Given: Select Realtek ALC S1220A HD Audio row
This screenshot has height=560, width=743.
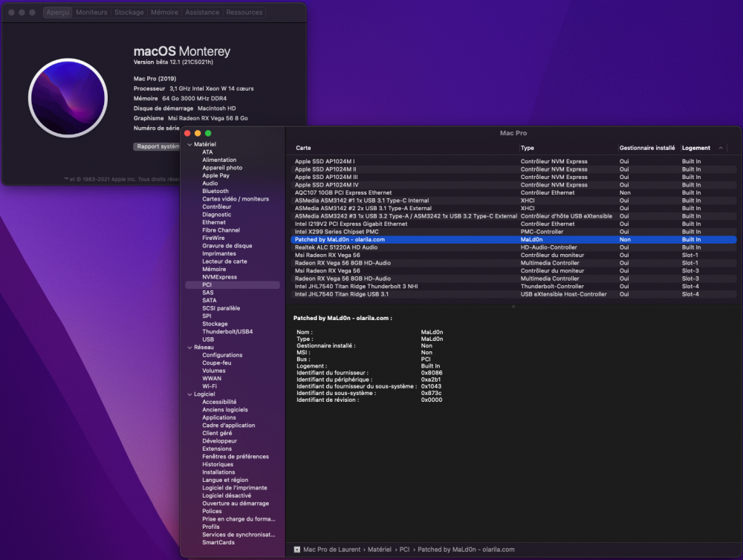Looking at the screenshot, I should coord(513,247).
